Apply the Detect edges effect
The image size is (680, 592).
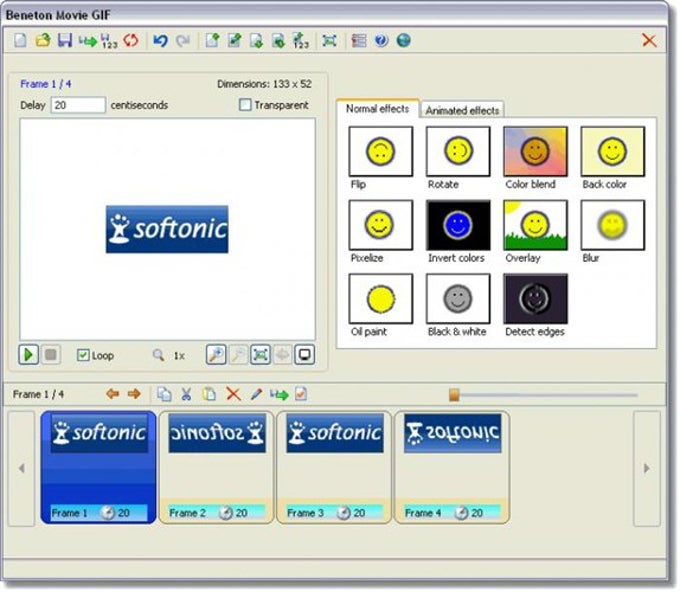[x=536, y=299]
